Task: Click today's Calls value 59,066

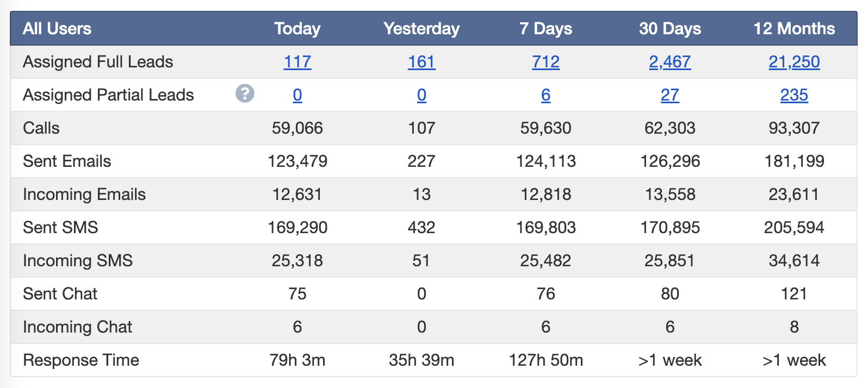Action: (x=297, y=128)
